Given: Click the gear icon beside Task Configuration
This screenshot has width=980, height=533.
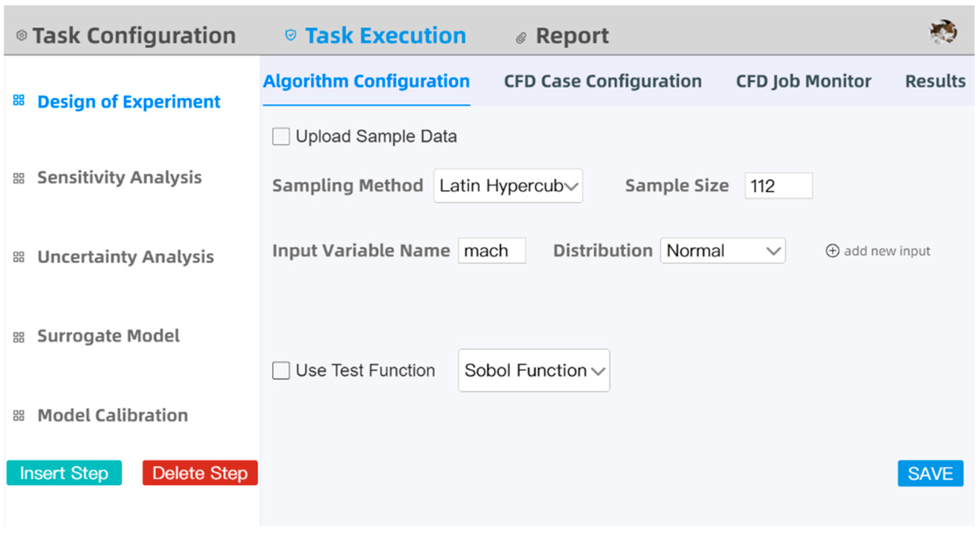Looking at the screenshot, I should pyautogui.click(x=22, y=35).
